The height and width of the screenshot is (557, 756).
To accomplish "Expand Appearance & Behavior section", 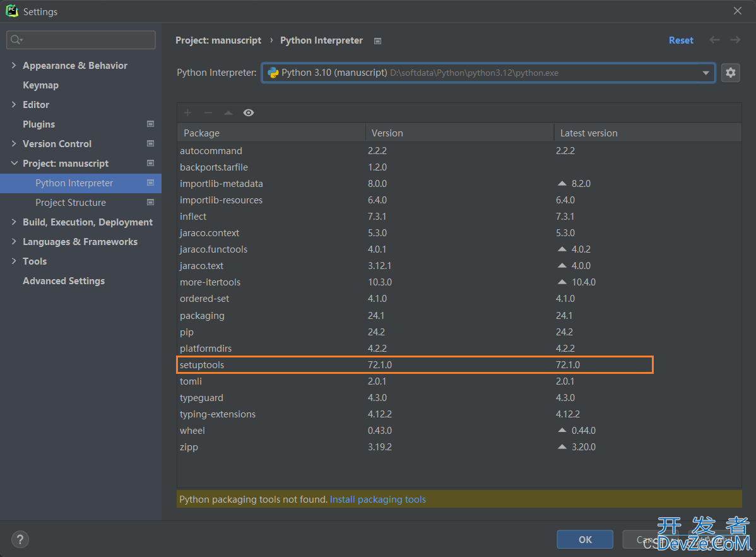I will 14,65.
